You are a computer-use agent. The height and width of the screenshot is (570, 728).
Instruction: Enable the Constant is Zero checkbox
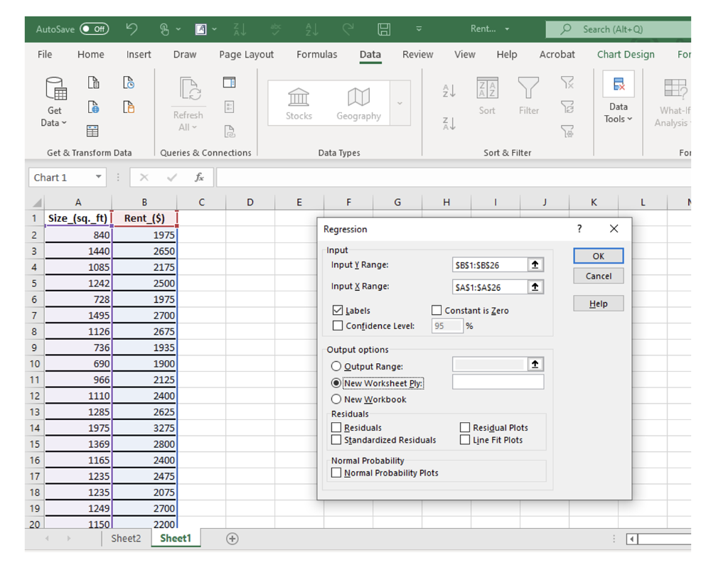tap(437, 311)
